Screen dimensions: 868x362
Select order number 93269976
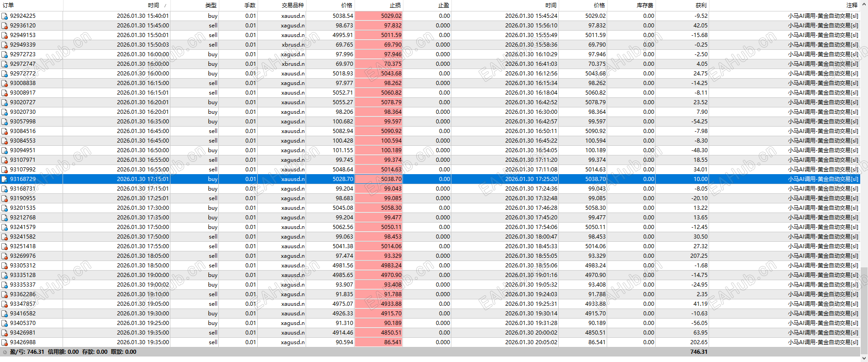(23, 256)
